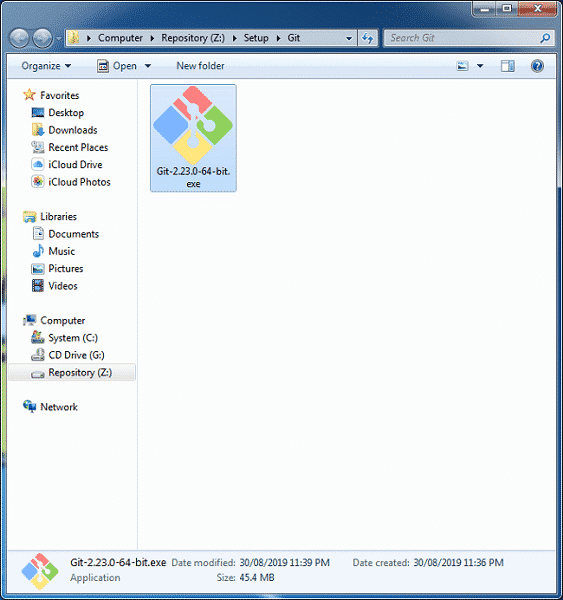Click the Pictures library icon
The width and height of the screenshot is (563, 600).
tap(38, 269)
